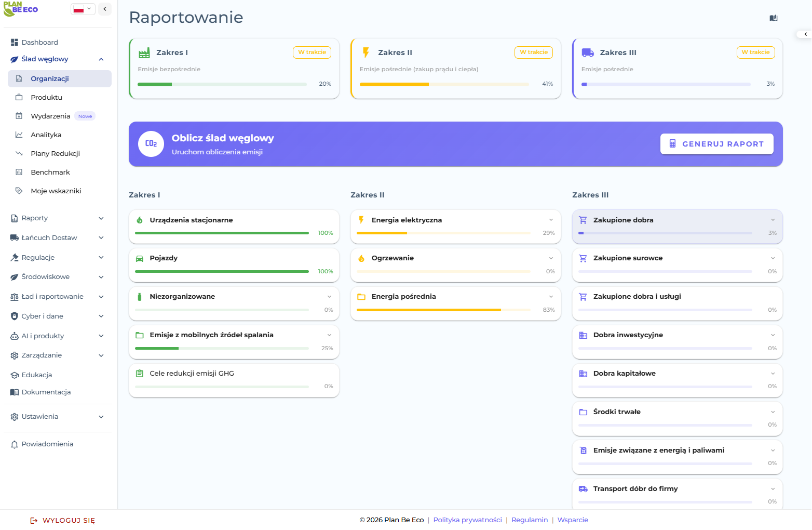Open the language flag dropdown
812x530 pixels.
tap(83, 9)
